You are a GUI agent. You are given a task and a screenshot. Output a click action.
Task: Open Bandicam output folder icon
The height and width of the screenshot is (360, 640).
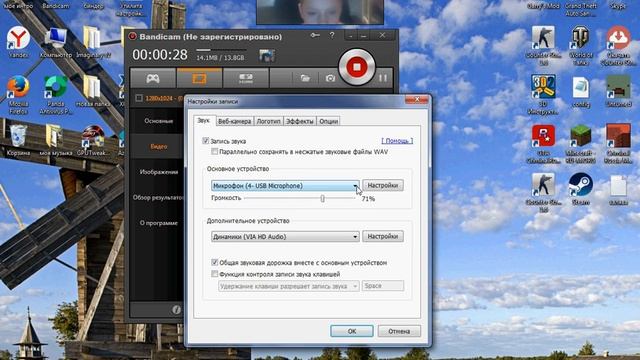pos(305,78)
